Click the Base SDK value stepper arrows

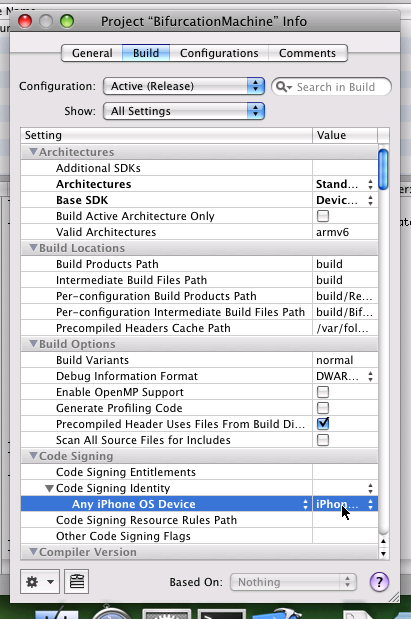(x=370, y=200)
